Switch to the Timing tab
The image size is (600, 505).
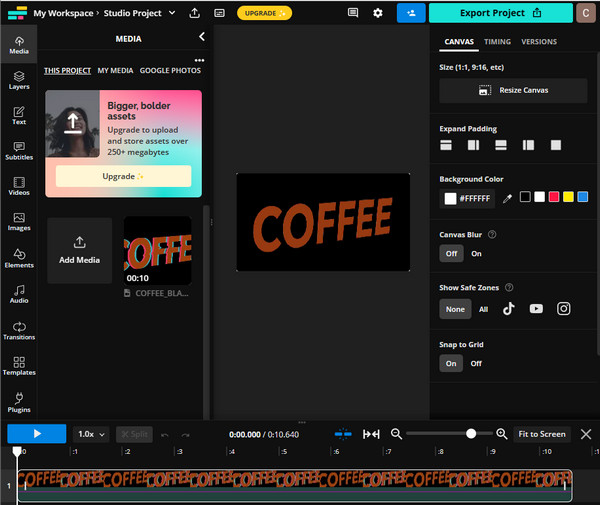click(497, 41)
